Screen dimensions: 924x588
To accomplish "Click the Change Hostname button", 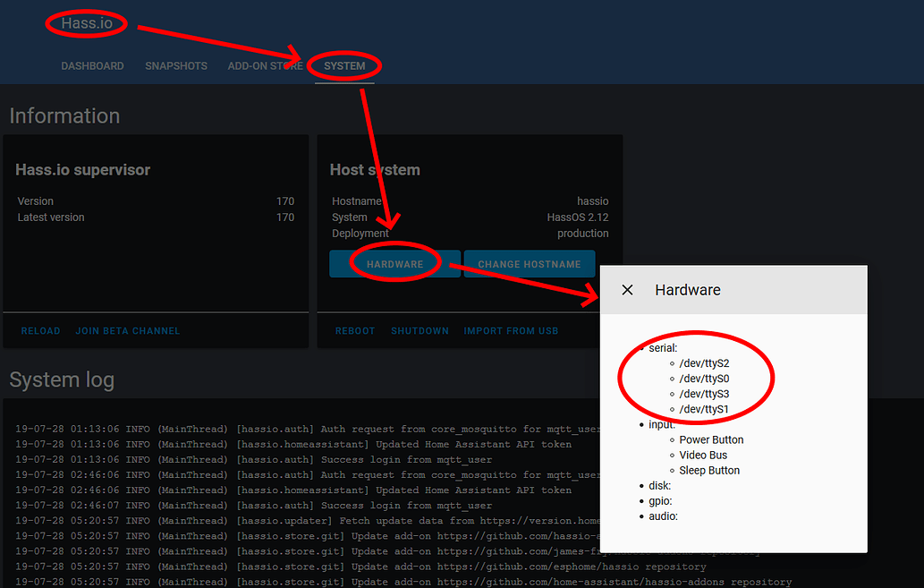I will click(x=530, y=264).
